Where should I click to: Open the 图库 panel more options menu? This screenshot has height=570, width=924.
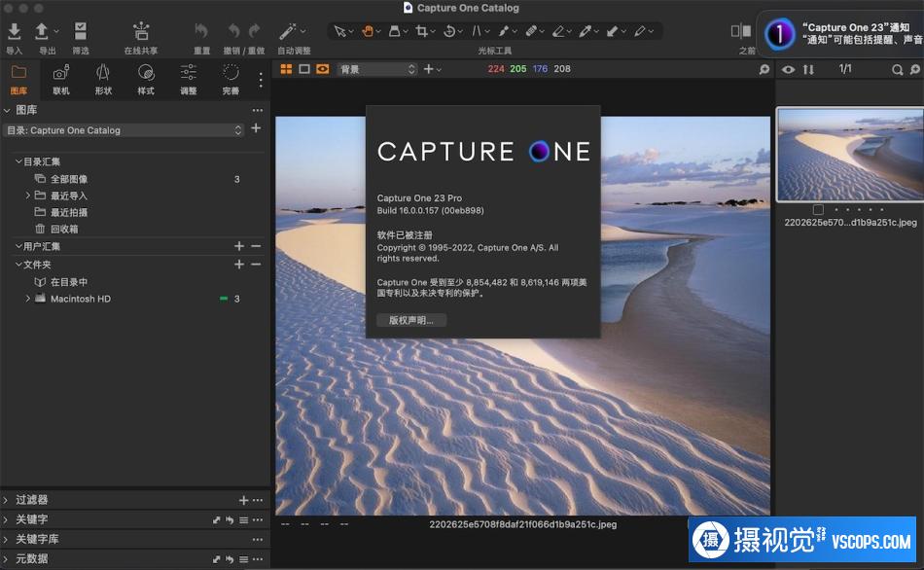pos(258,110)
